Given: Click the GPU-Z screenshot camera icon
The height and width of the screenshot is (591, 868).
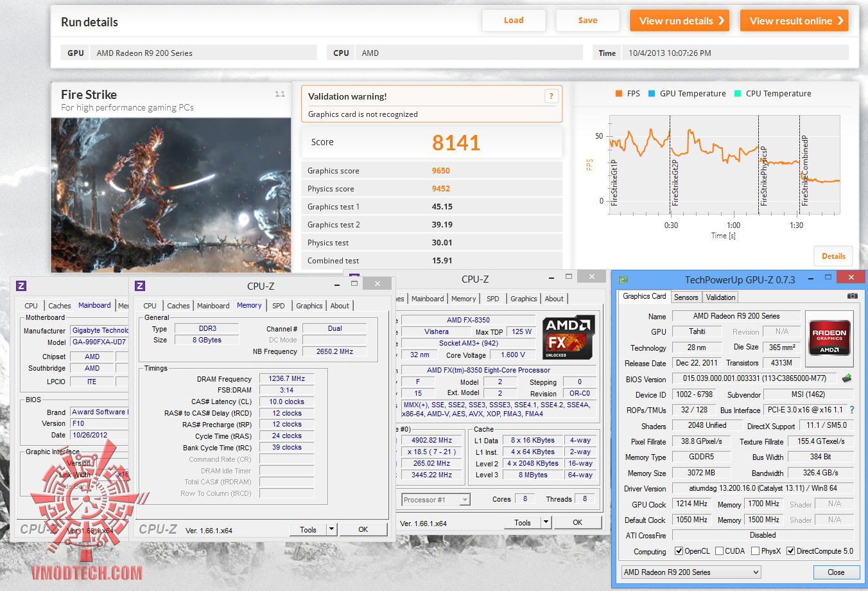Looking at the screenshot, I should click(852, 296).
